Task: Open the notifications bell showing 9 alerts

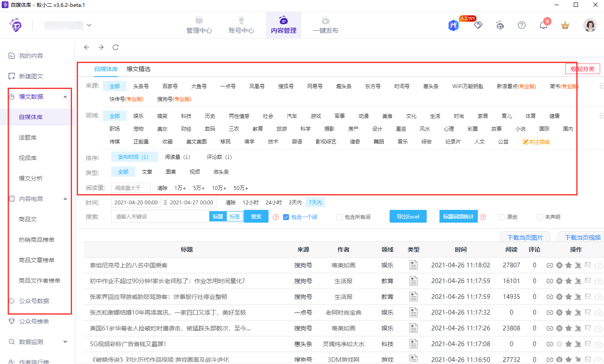Action: (x=543, y=26)
